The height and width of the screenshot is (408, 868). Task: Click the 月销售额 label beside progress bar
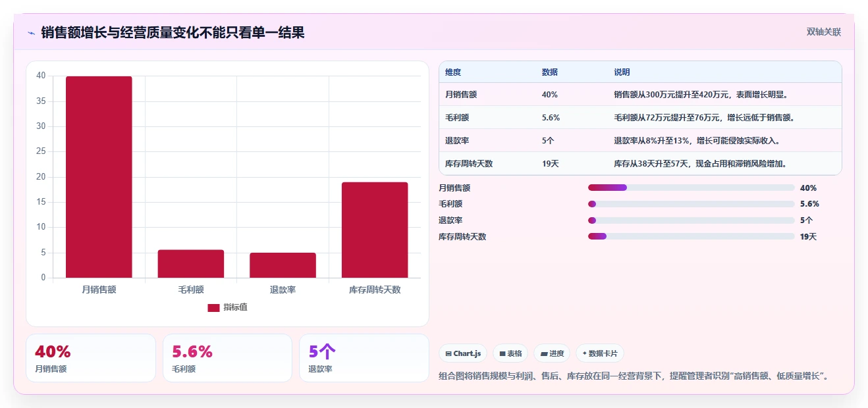[x=454, y=188]
